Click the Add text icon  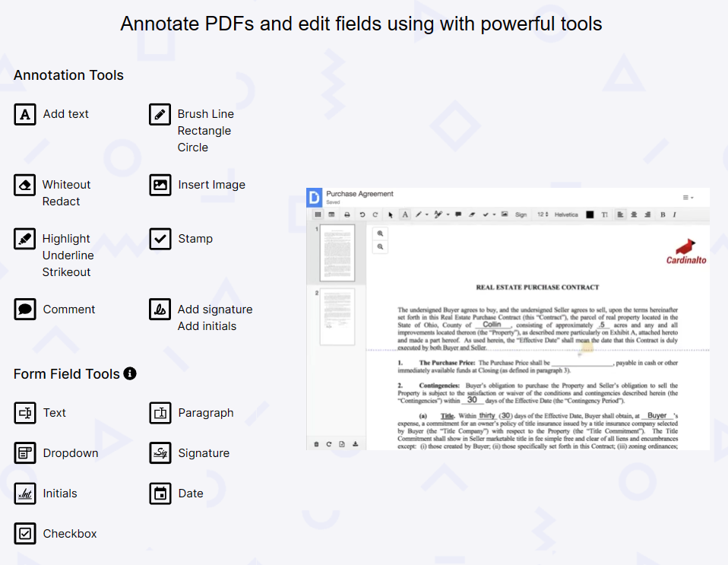click(25, 114)
